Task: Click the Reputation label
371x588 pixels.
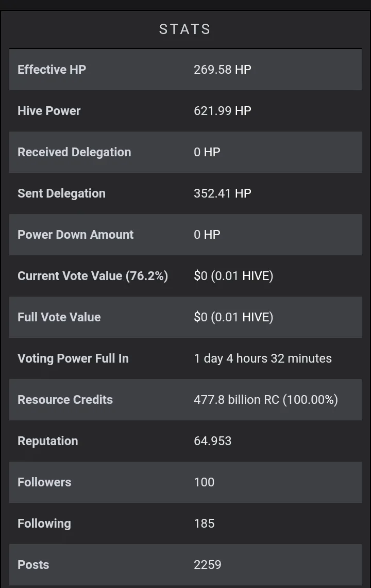Action: point(47,440)
